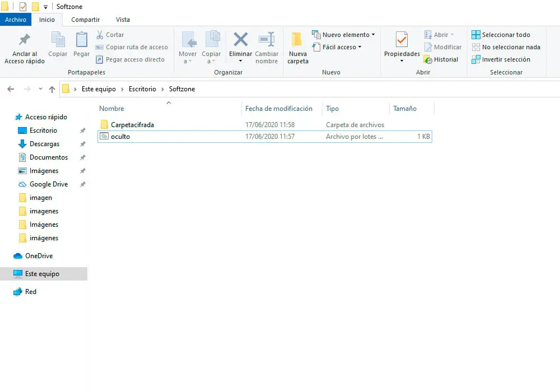Image resolution: width=560 pixels, height=392 pixels.
Task: Click the Cortar scissors icon
Action: coord(100,35)
